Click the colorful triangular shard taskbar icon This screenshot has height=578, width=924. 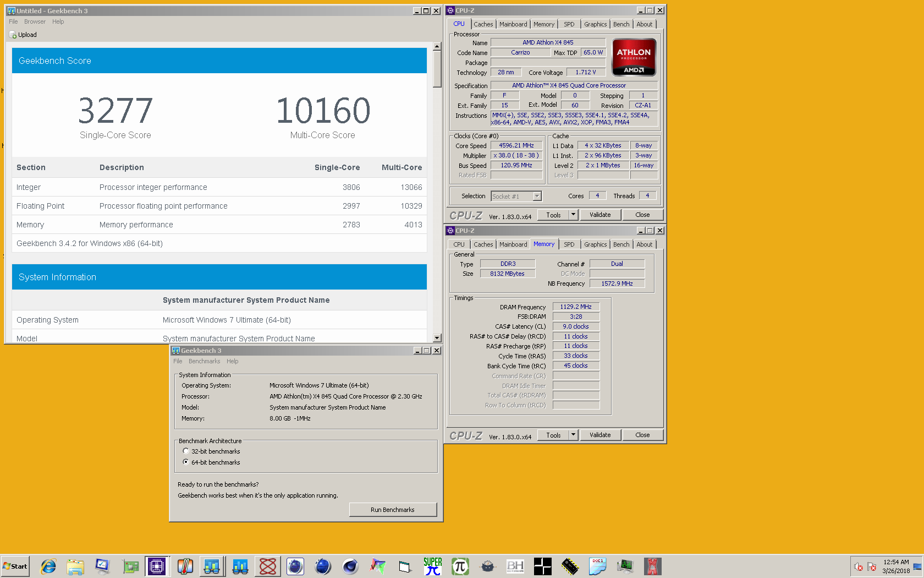(378, 566)
